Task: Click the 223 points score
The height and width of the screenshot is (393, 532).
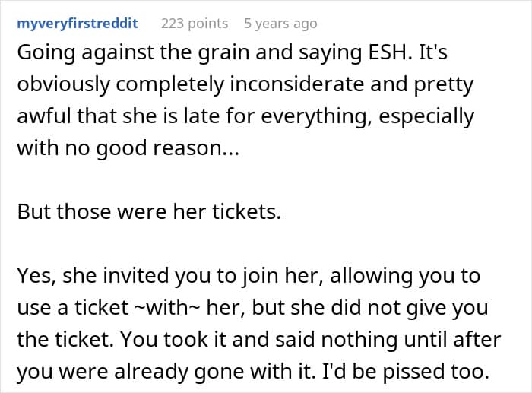Action: (194, 24)
